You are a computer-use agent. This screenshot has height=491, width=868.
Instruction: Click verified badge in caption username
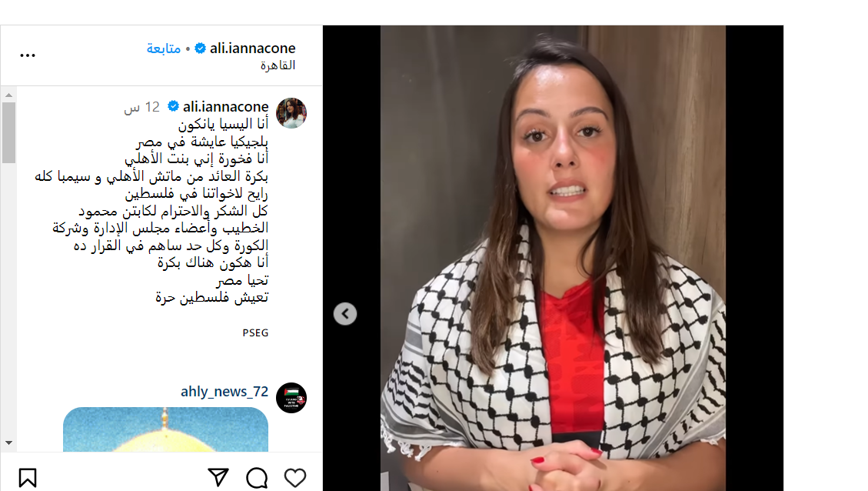pos(173,106)
